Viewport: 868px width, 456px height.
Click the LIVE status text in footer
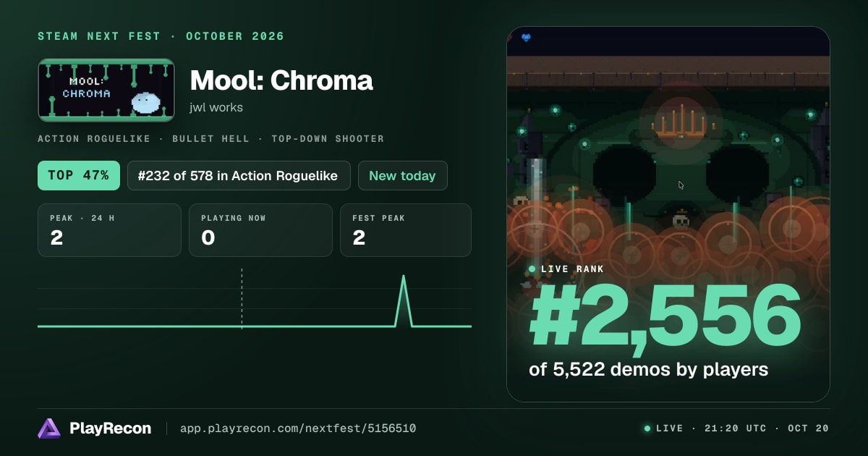pos(669,428)
